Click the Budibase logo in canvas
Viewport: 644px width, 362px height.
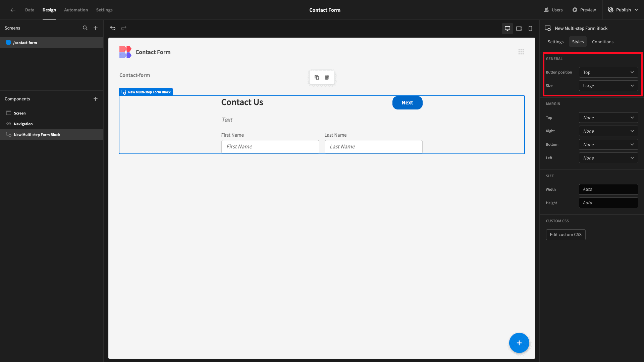point(125,52)
